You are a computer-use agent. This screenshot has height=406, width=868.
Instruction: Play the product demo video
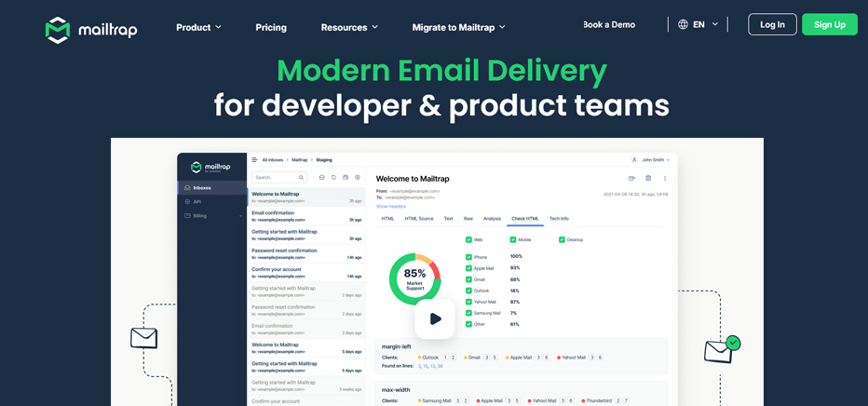pyautogui.click(x=435, y=318)
